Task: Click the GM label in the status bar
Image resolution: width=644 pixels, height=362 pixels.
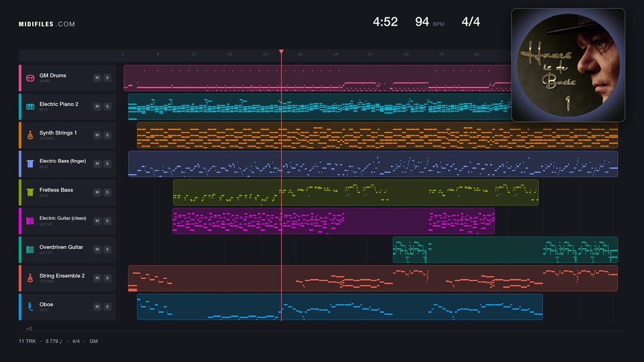Action: (94, 341)
